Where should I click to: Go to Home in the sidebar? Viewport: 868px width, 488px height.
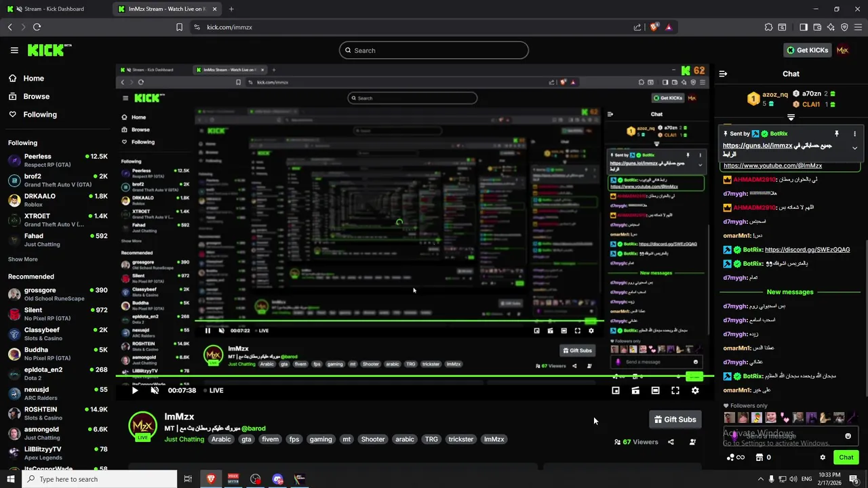click(26, 79)
